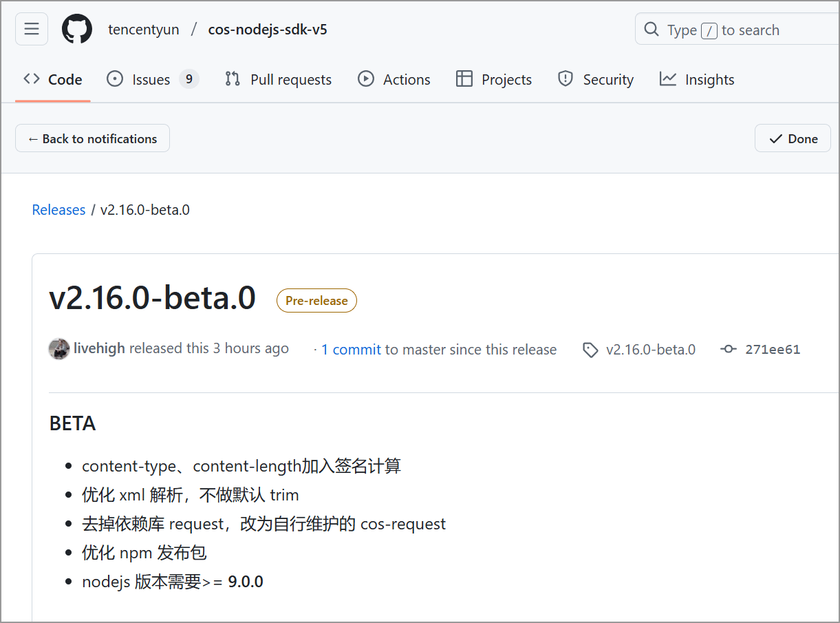Viewport: 840px width, 623px height.
Task: Click the Issues count badge 9
Action: [189, 80]
